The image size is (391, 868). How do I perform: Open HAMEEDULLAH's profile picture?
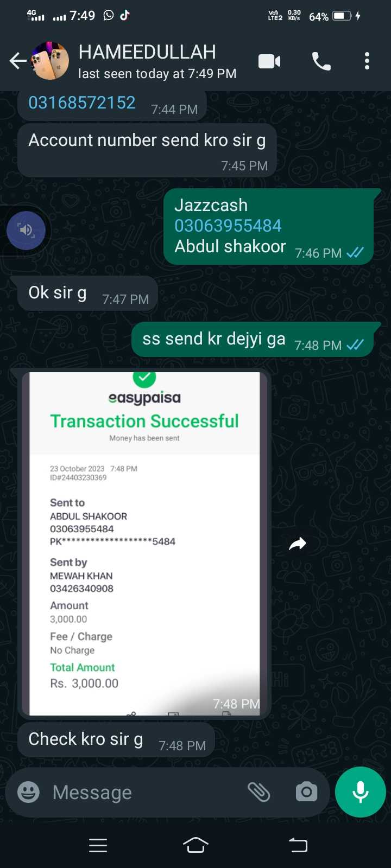(x=51, y=61)
